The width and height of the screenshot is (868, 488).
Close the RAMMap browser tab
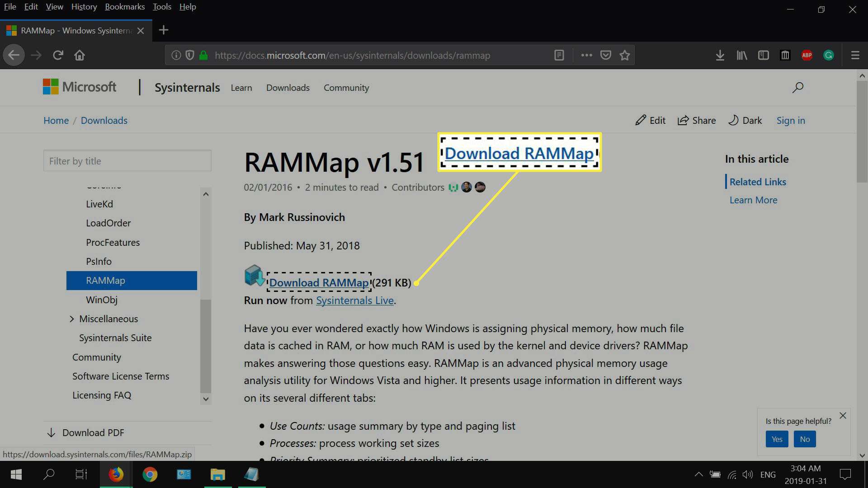141,30
